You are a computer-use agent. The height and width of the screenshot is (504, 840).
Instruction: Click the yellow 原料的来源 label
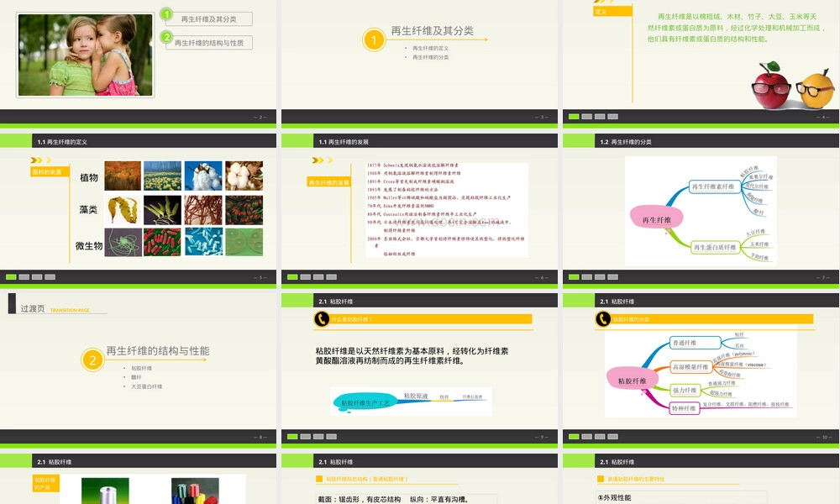click(x=50, y=172)
